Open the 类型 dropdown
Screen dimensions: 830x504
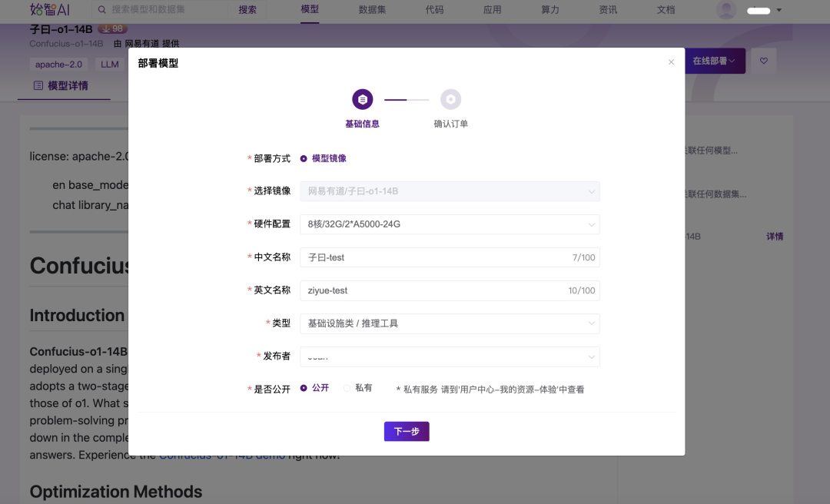click(450, 323)
